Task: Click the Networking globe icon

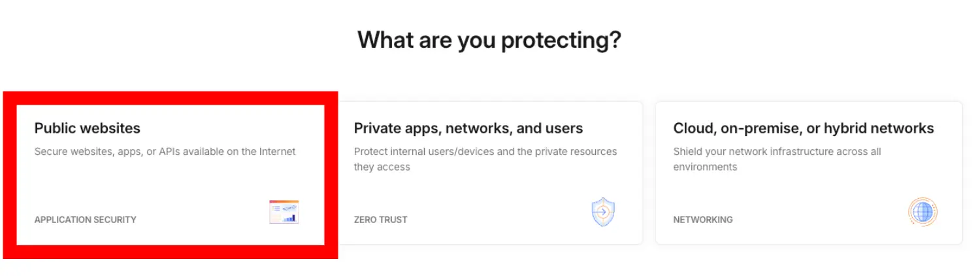Action: click(x=923, y=212)
